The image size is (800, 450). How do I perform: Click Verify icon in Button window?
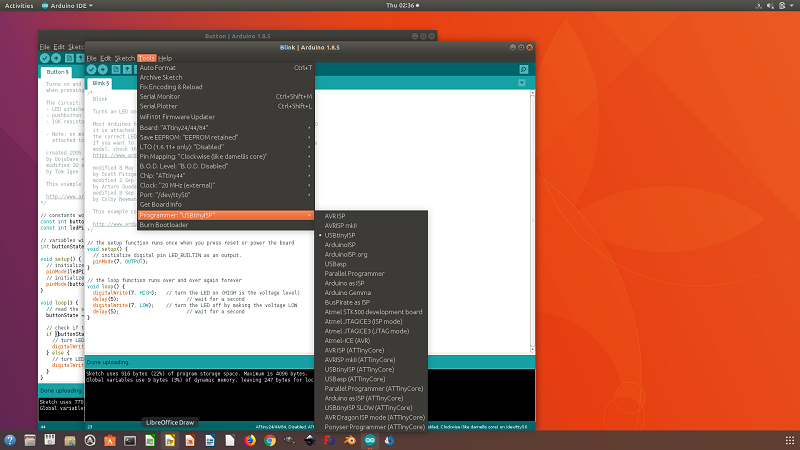(x=44, y=58)
